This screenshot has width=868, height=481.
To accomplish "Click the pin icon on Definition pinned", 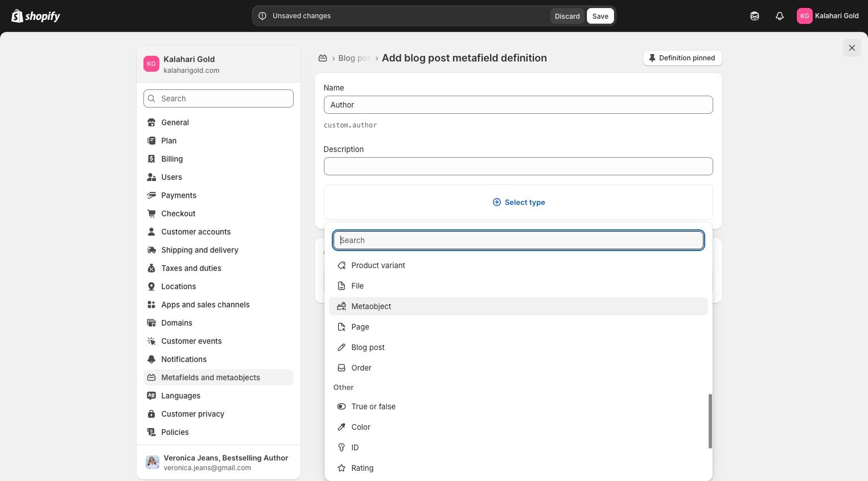I will pos(652,58).
